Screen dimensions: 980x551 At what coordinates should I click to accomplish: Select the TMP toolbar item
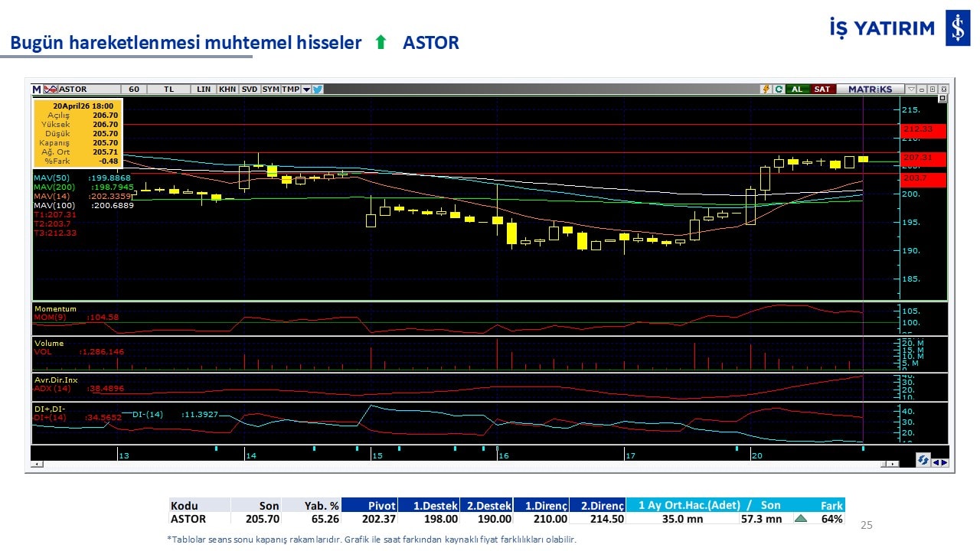[290, 90]
